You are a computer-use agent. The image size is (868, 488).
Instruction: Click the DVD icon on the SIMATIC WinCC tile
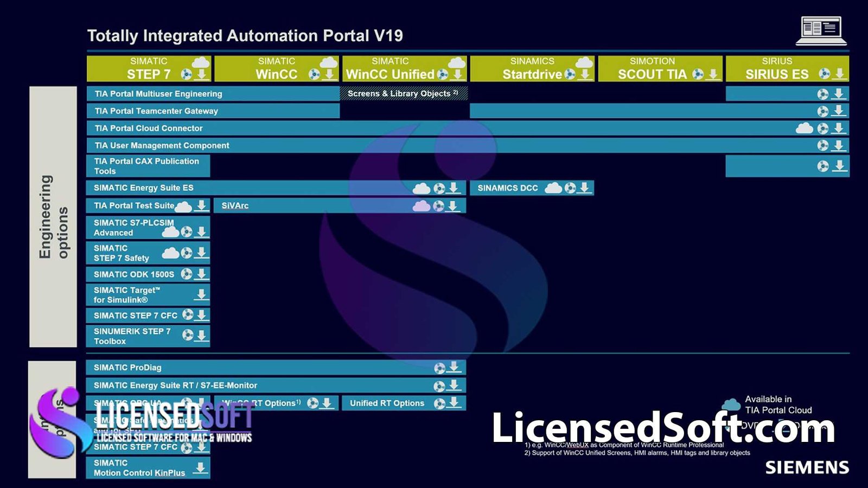click(314, 74)
